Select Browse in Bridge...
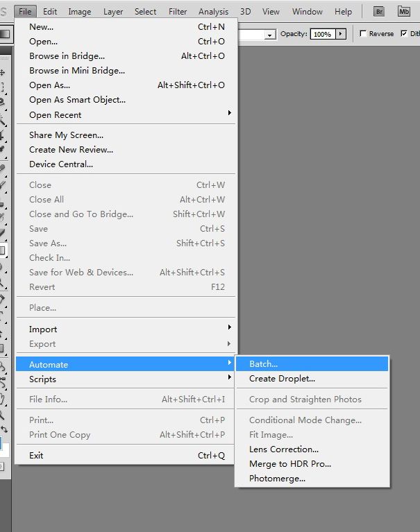 pos(126,56)
